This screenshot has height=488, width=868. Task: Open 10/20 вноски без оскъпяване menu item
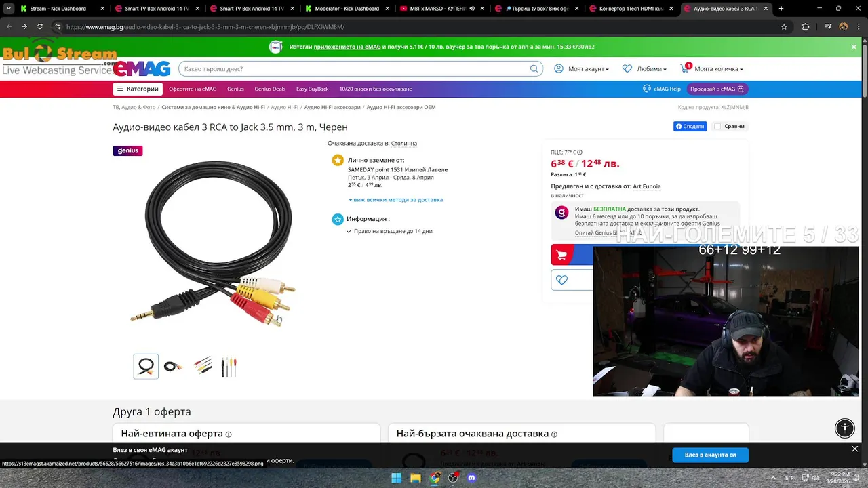coord(376,89)
